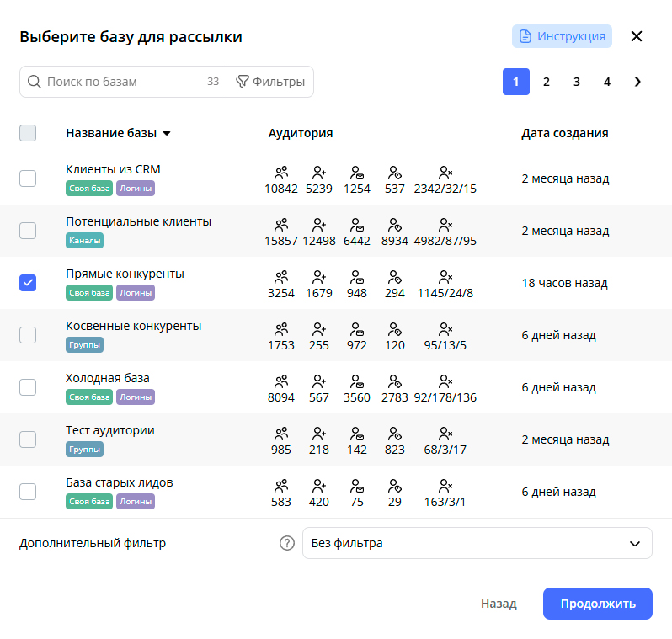Toggle the select-all header checkbox
This screenshot has height=639, width=672.
coord(28,133)
